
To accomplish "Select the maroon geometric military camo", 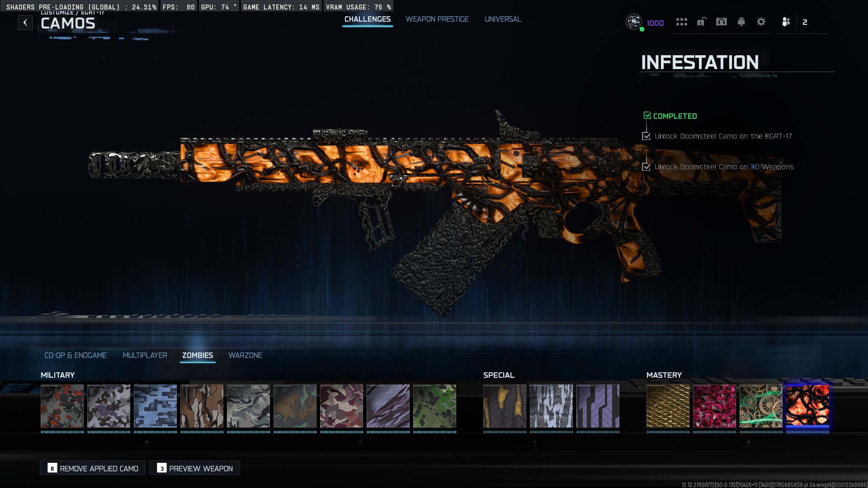I will pyautogui.click(x=342, y=406).
